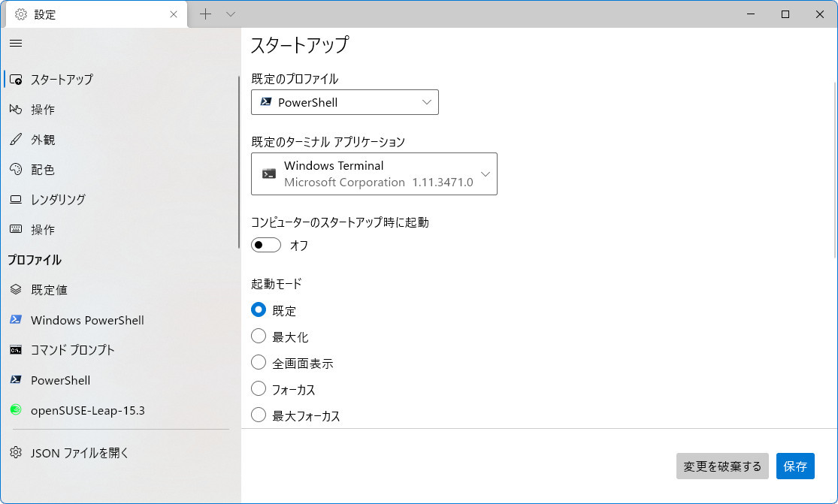
Task: Open the 既定のプロファイル PowerShell dropdown
Action: pyautogui.click(x=345, y=102)
